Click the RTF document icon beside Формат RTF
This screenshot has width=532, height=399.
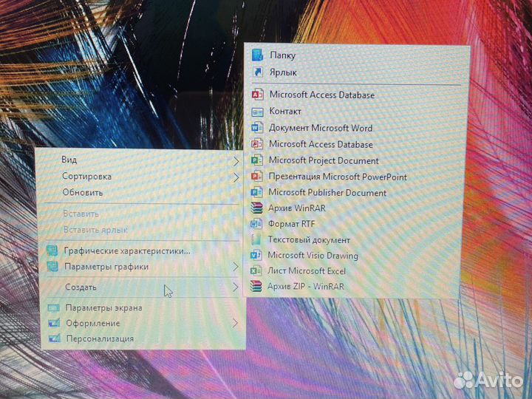(x=256, y=224)
